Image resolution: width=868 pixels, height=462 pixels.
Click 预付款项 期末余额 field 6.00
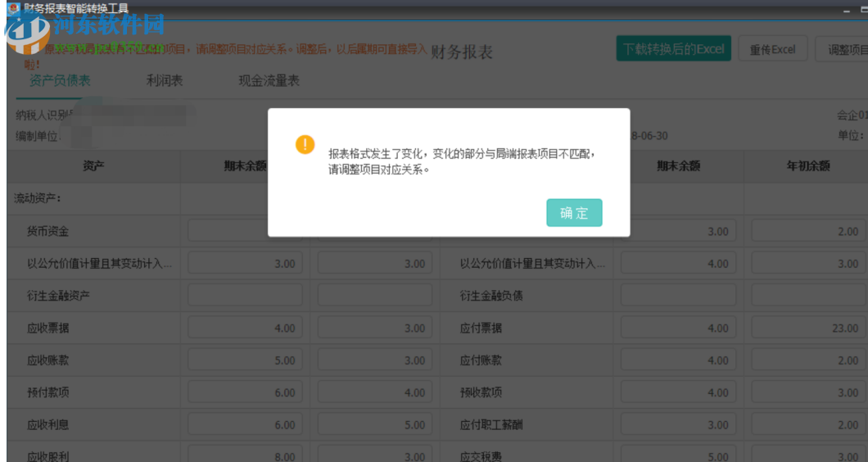tap(245, 392)
